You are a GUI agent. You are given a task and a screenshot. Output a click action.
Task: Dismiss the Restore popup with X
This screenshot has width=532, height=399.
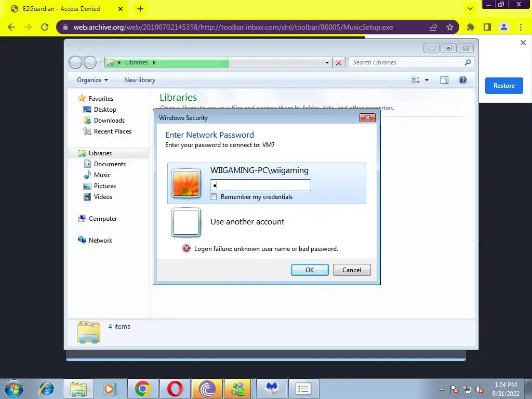pos(523,43)
